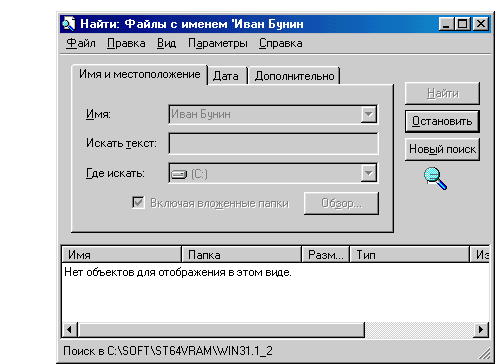Click the Find window title bar icon

coord(69,24)
